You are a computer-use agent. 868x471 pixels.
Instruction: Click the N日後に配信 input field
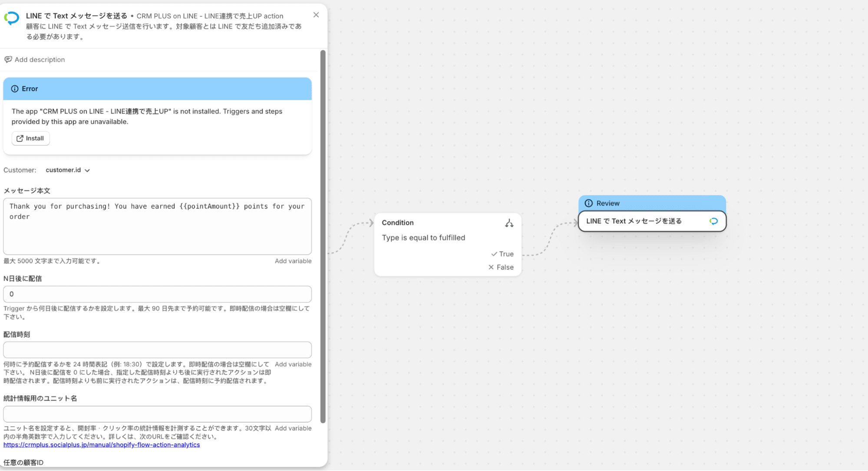click(157, 294)
